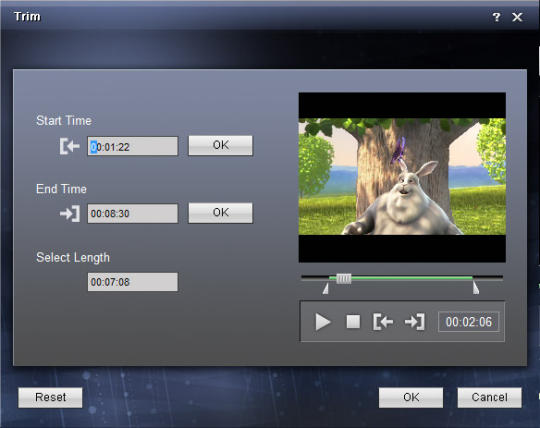Click the set end point icon beside End Time
Viewport: 540px width, 428px height.
pos(70,213)
